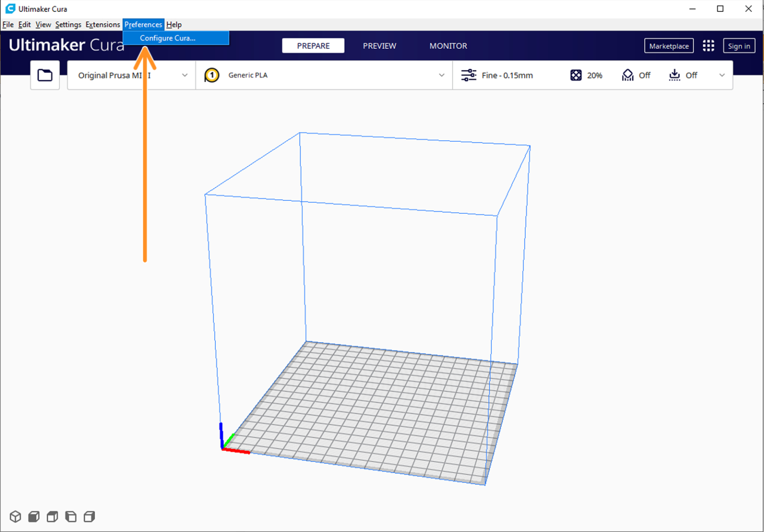This screenshot has width=764, height=532.
Task: Open a file using the folder icon
Action: pyautogui.click(x=45, y=75)
